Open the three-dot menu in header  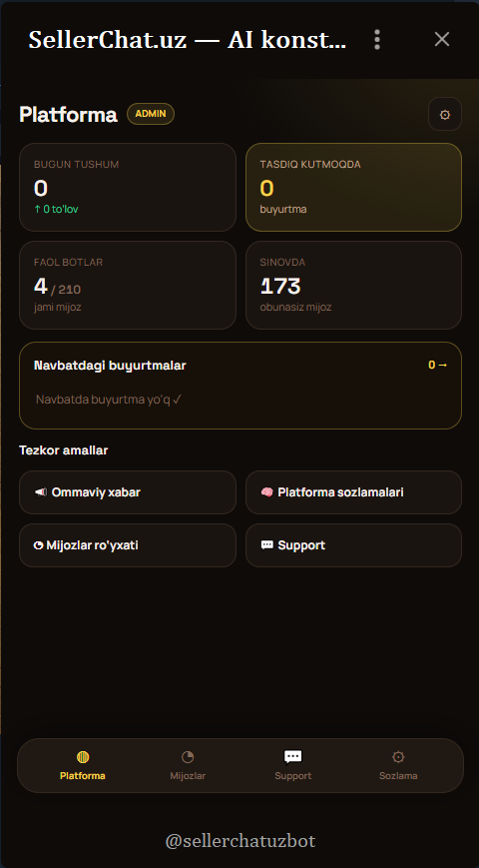point(377,39)
